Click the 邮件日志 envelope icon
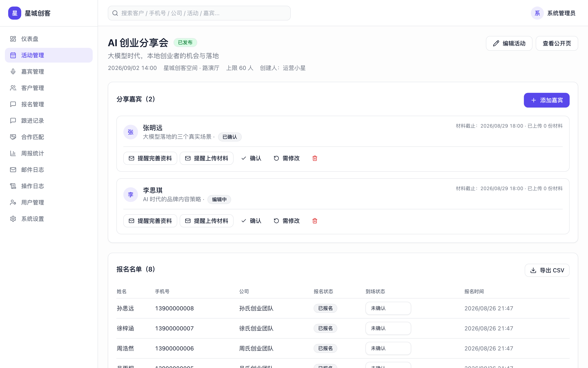Viewport: 588px width, 368px height. 13,170
